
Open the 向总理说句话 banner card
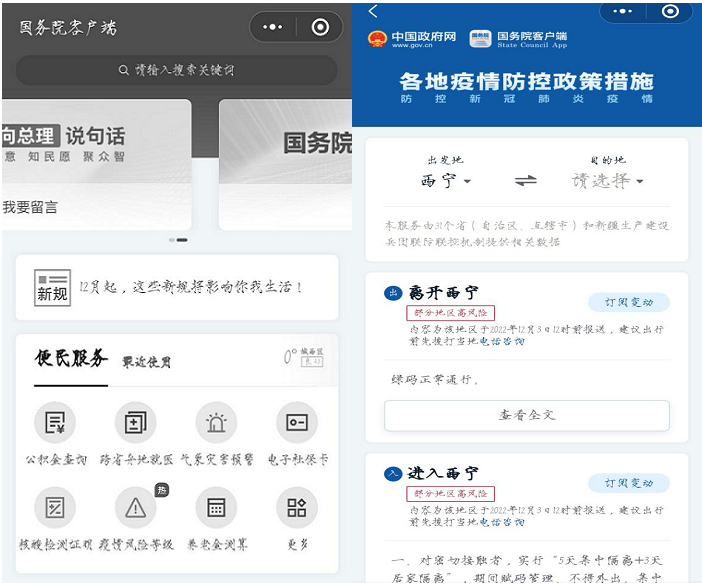(97, 165)
